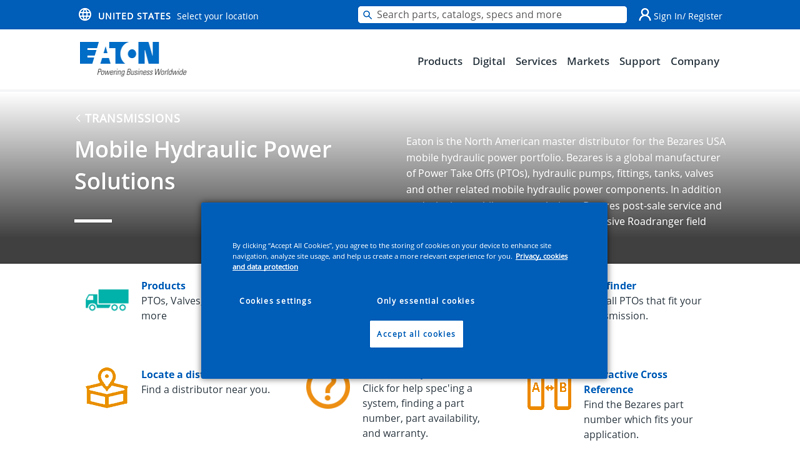This screenshot has width=800, height=450.
Task: Click Sign In/ Register link
Action: point(687,16)
